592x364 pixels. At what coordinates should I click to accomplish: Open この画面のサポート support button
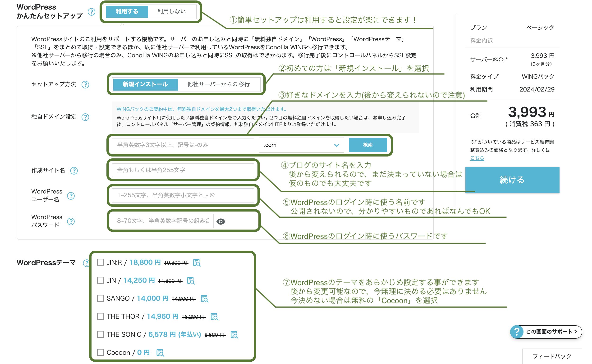click(546, 332)
